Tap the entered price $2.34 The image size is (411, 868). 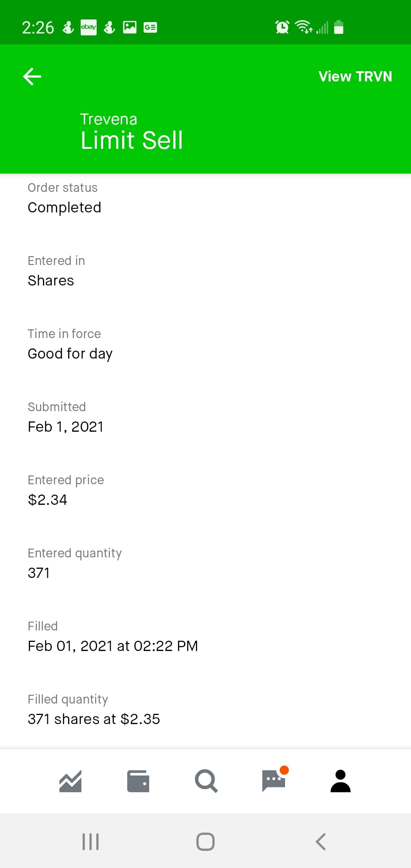(x=48, y=500)
